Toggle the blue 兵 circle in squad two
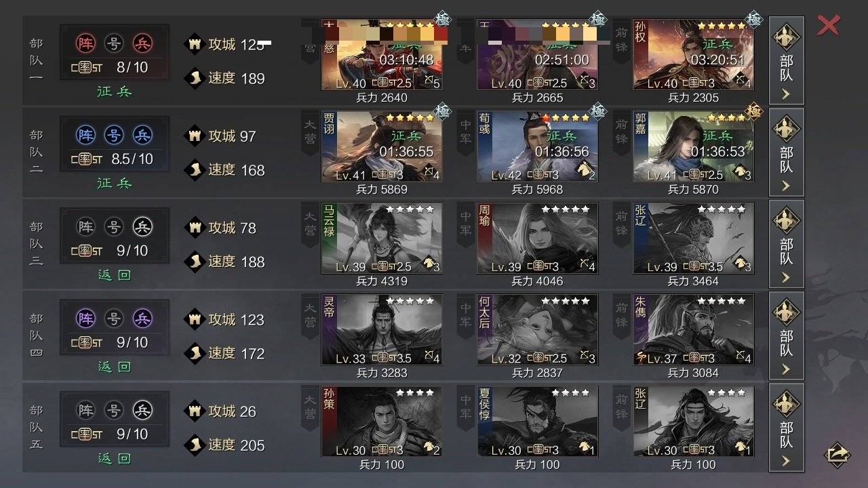 point(142,135)
